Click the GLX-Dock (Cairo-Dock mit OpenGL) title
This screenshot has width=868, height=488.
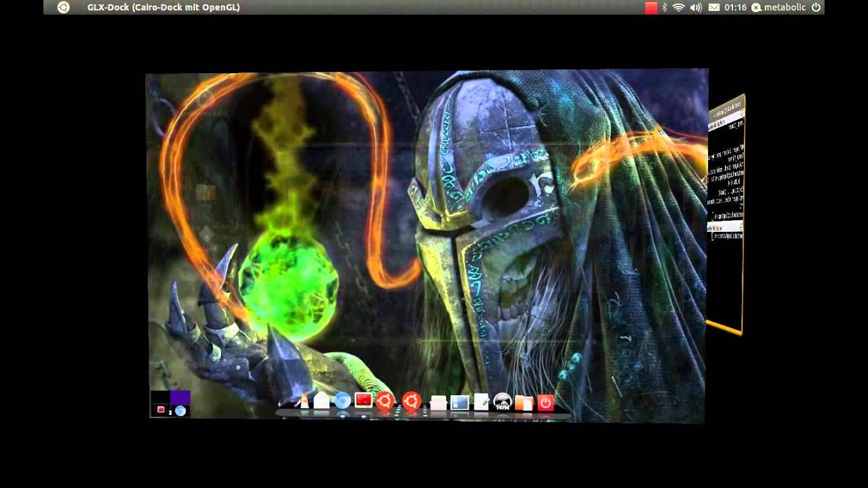pos(163,7)
